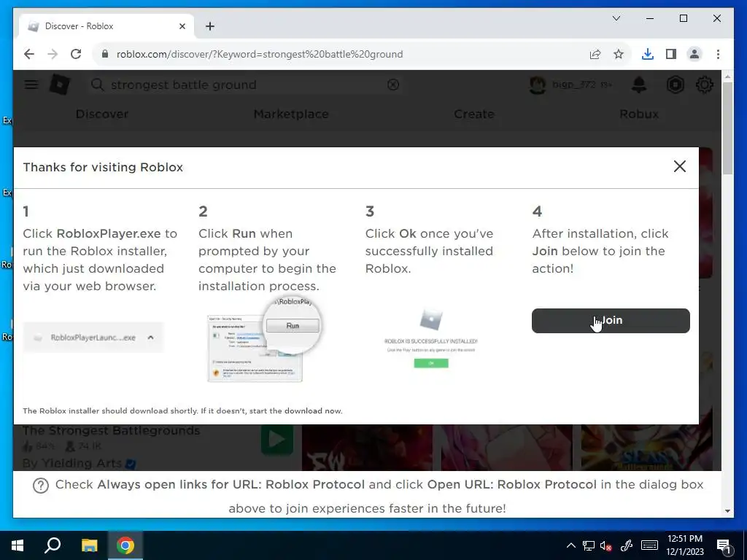Go to the Create nav item
Screen dimensions: 747x560
(474, 114)
